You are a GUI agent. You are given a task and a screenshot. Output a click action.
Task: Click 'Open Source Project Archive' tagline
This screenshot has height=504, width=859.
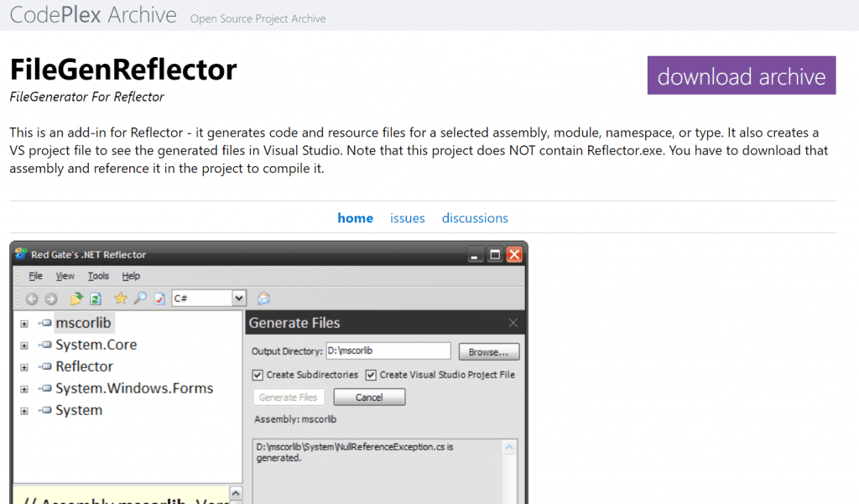258,18
